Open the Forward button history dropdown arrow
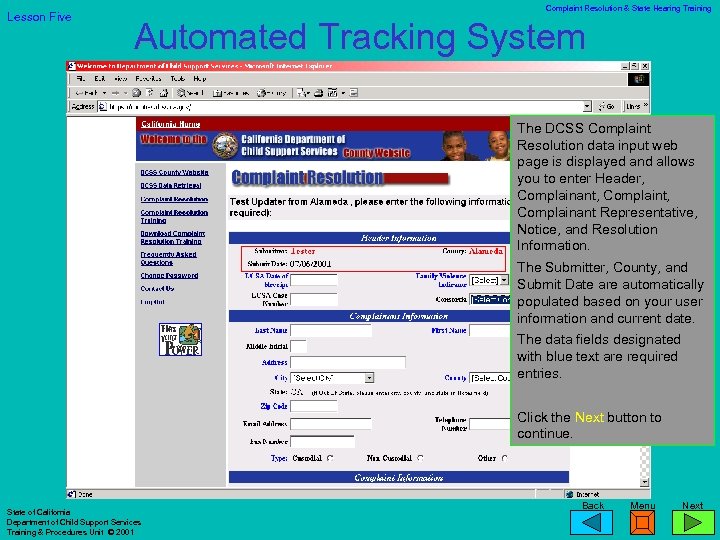Viewport: 720px width, 540px height. point(124,93)
